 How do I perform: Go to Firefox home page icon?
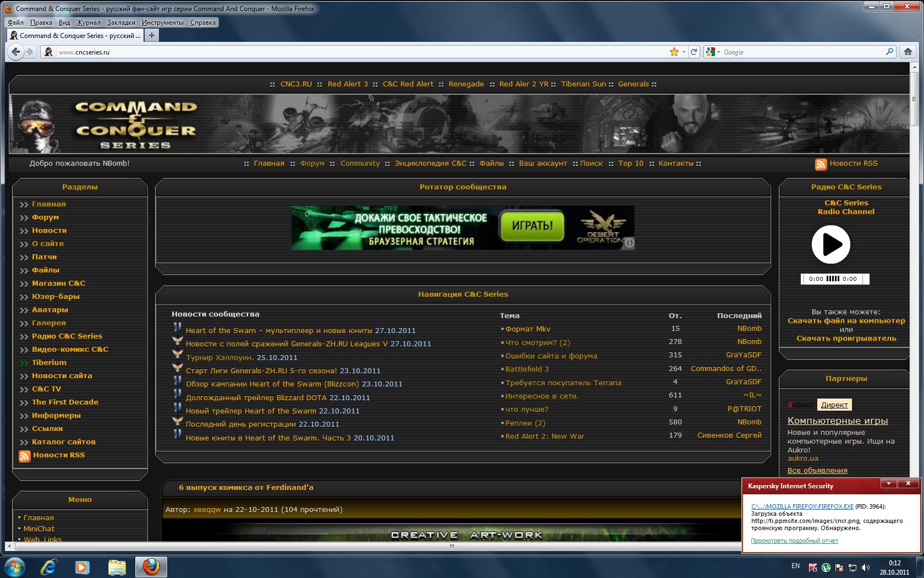click(908, 52)
